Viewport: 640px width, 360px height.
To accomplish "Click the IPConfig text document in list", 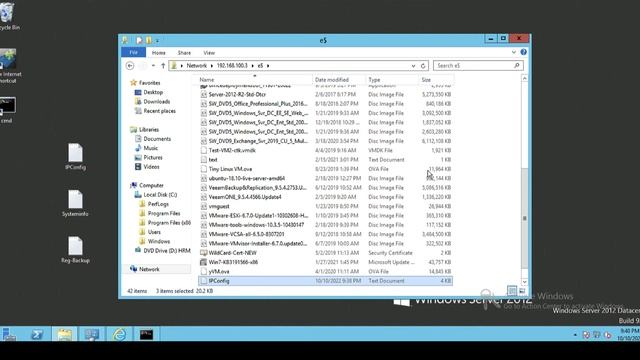I will click(325, 281).
